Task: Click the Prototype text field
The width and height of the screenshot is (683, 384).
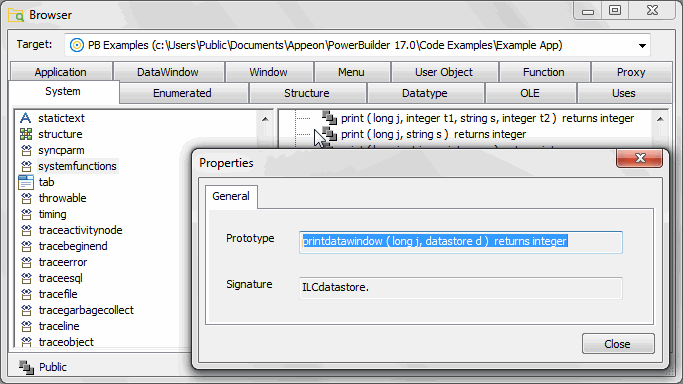Action: tap(461, 242)
